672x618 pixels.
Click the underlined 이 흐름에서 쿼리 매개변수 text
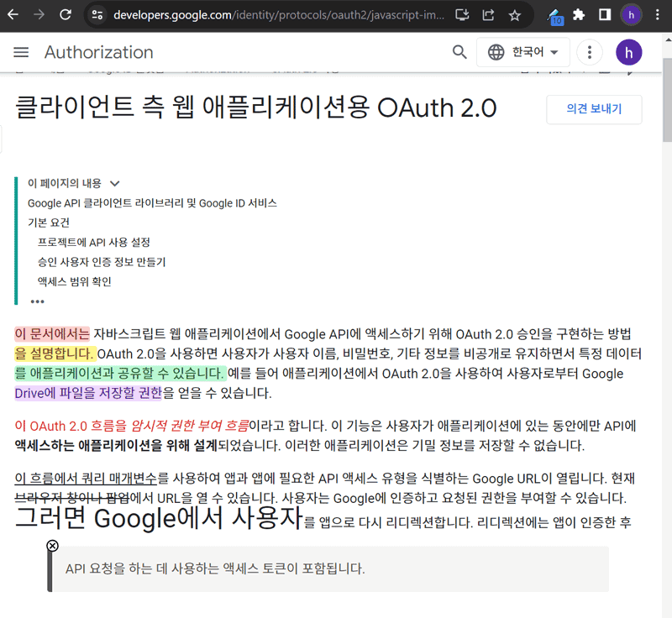86,479
